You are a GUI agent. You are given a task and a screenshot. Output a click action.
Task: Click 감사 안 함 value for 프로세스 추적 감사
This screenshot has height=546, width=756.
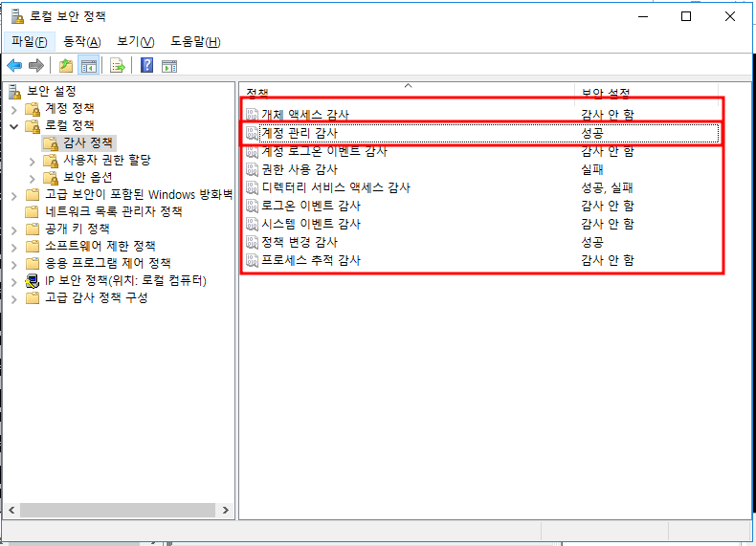(608, 260)
